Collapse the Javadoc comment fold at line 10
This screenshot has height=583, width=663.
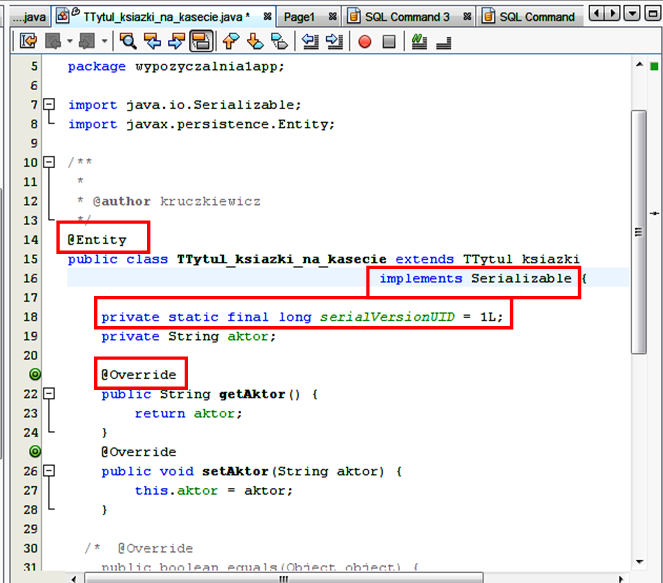coord(49,162)
